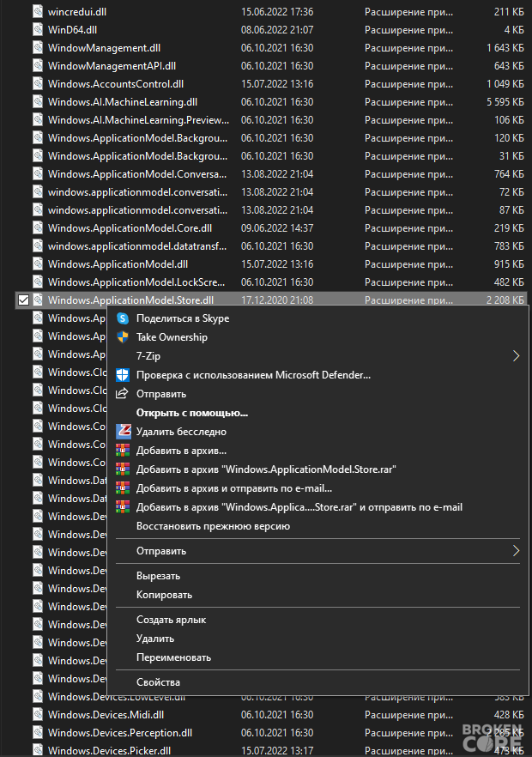
Task: Select file name Windows.Devices.Midi.dll
Action: [x=106, y=714]
